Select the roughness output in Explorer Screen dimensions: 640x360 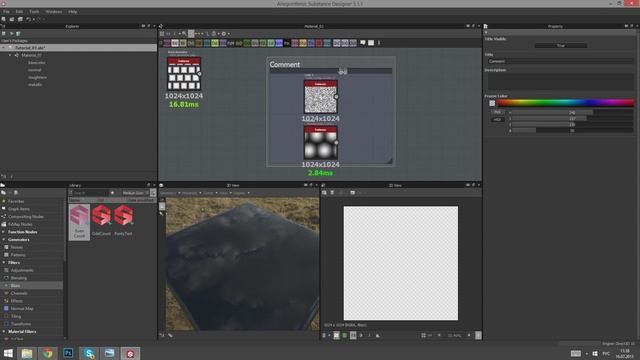coord(37,78)
